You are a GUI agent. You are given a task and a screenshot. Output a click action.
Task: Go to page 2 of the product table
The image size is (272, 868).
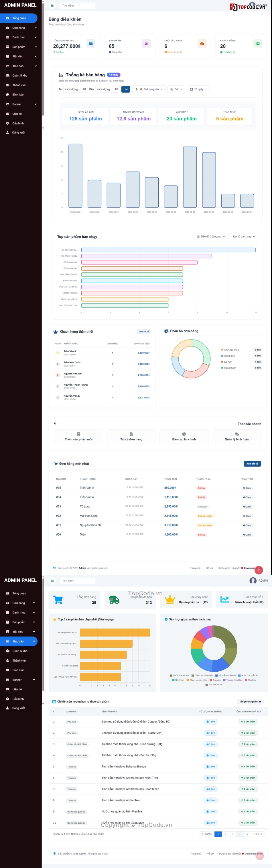coord(225,834)
